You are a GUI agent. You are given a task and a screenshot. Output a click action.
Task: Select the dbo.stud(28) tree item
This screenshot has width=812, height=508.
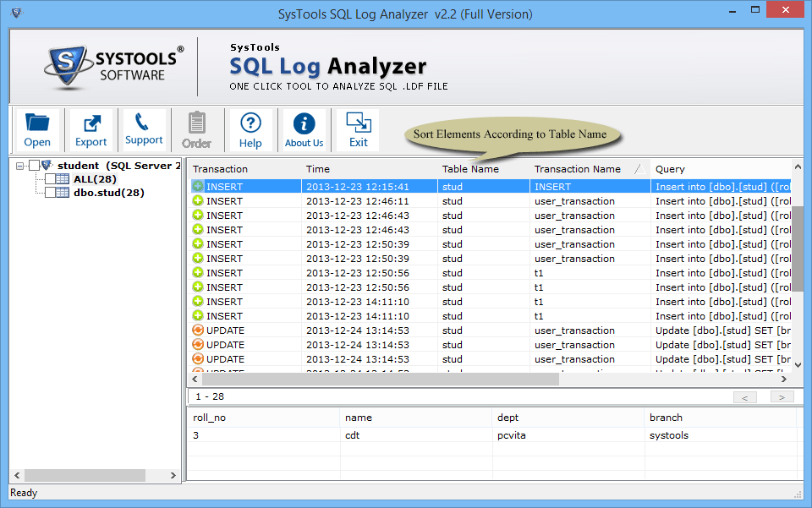click(109, 193)
